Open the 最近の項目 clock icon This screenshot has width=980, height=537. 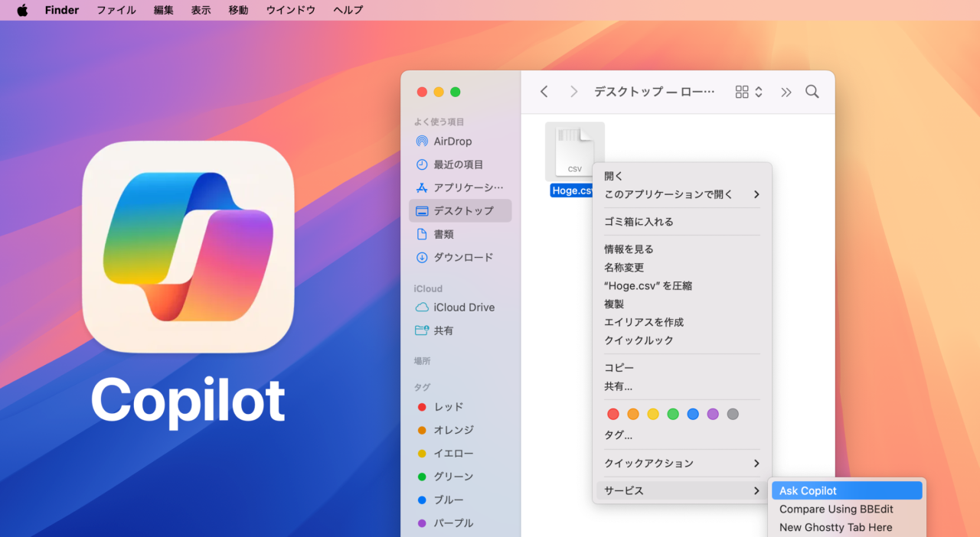coord(421,164)
